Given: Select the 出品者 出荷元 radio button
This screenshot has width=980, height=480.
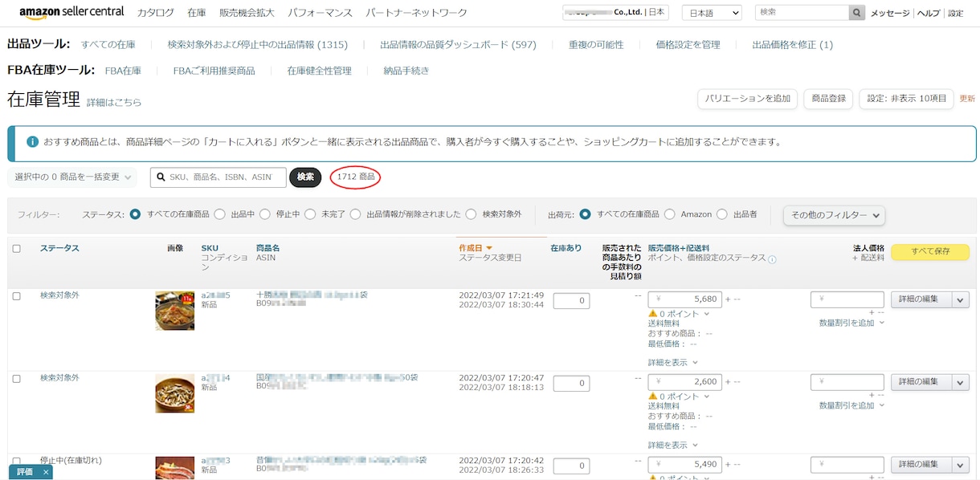Looking at the screenshot, I should click(x=721, y=214).
